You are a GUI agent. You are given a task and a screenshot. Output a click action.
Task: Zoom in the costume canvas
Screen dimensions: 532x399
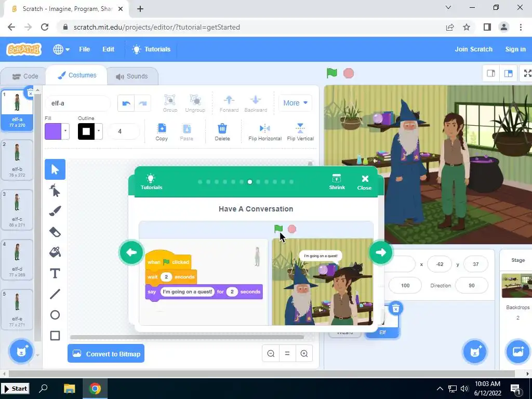click(x=304, y=353)
